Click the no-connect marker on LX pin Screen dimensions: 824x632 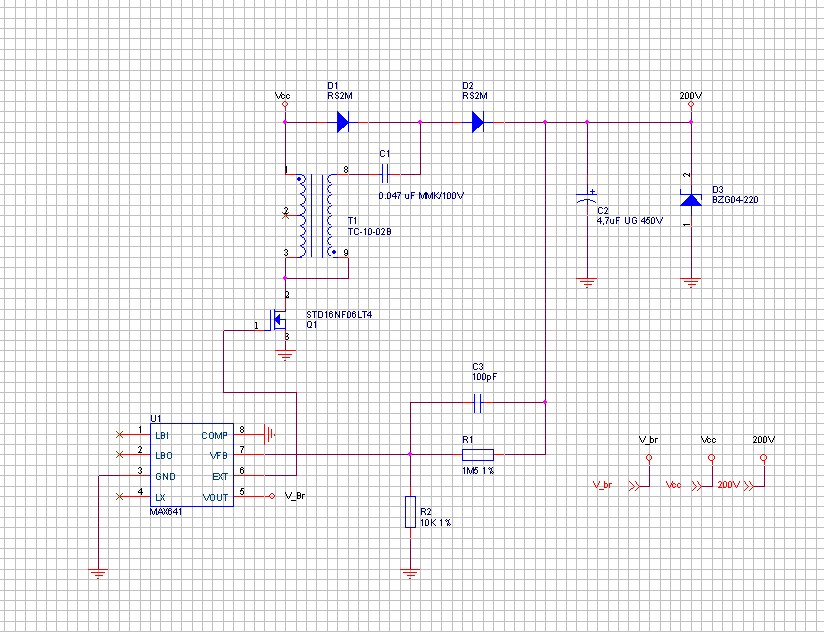[x=121, y=496]
